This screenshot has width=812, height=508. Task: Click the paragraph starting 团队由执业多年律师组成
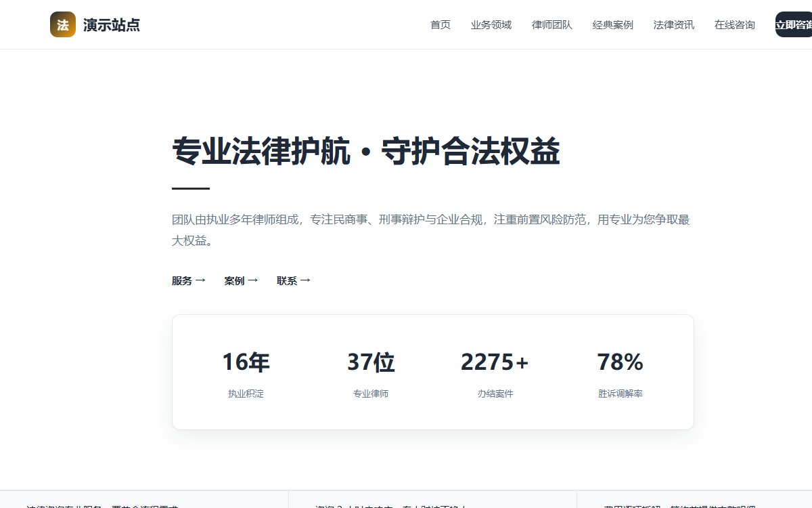[x=431, y=230]
